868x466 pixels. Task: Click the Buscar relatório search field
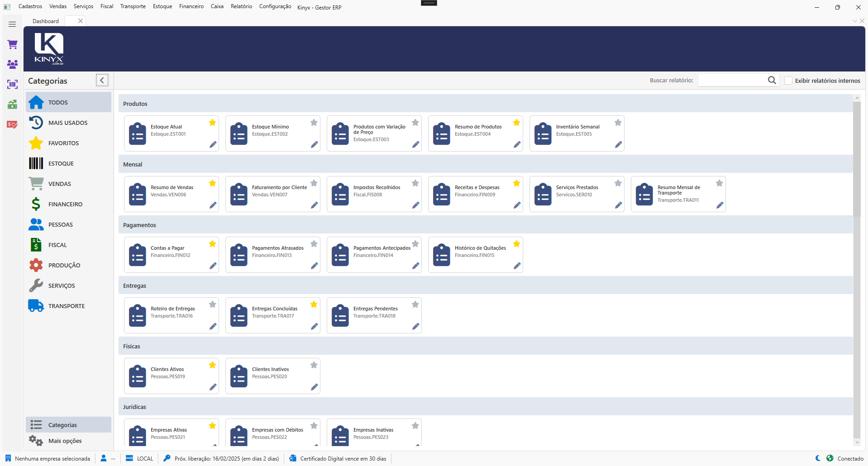(731, 81)
